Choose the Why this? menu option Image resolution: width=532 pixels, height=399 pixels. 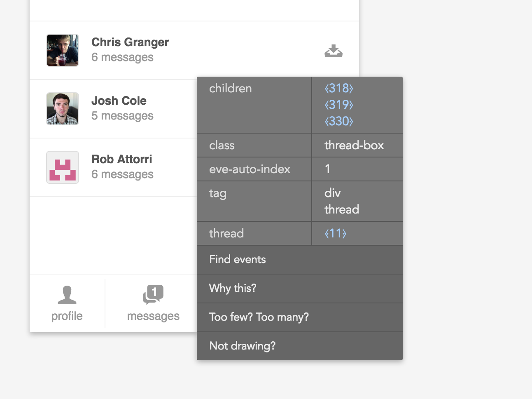point(233,288)
